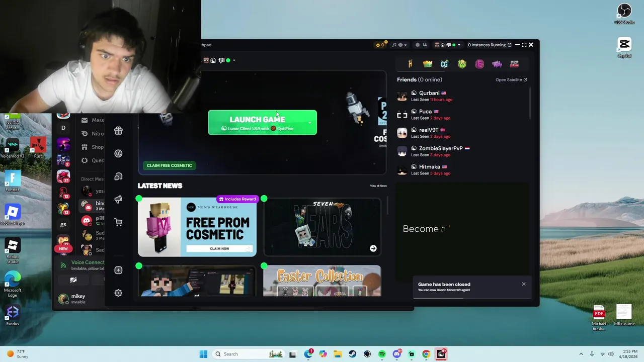Click the red and grey server icon
644x362 pixels.
point(514,64)
